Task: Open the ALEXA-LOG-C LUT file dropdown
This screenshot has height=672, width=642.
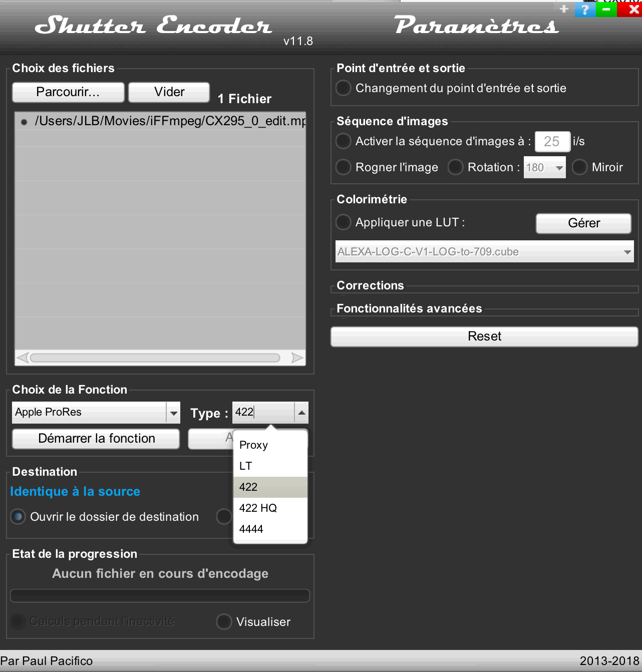Action: pyautogui.click(x=484, y=251)
